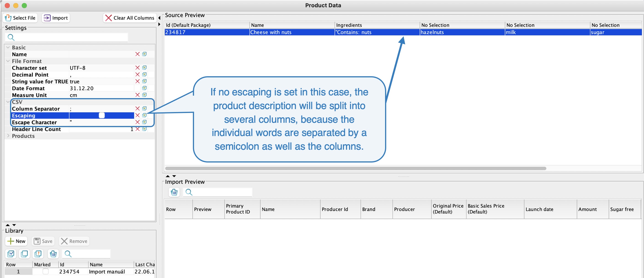
Task: Export library table icon
Action: (53, 254)
